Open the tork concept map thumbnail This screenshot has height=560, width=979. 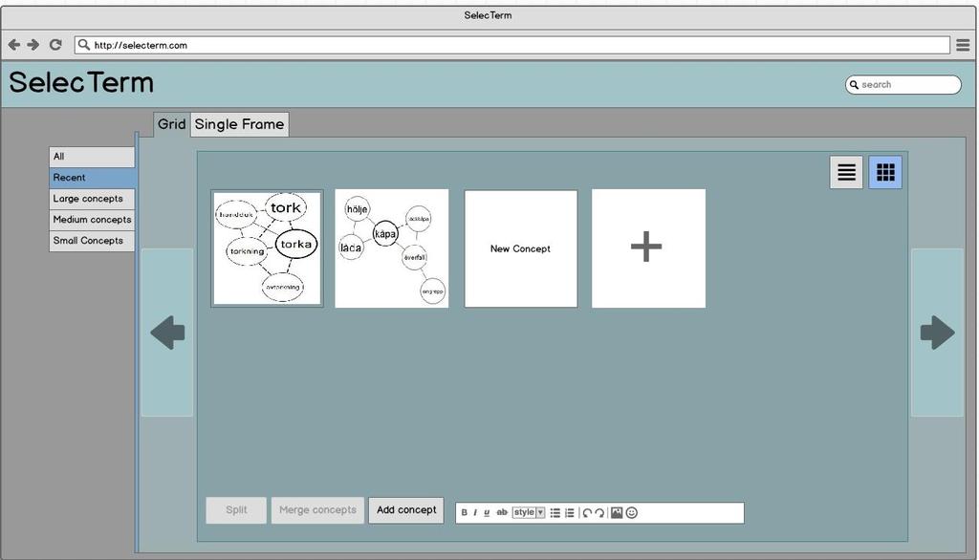click(268, 248)
